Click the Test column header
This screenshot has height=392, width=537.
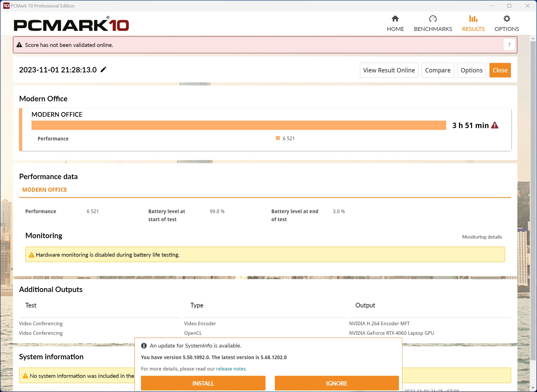pyautogui.click(x=31, y=305)
